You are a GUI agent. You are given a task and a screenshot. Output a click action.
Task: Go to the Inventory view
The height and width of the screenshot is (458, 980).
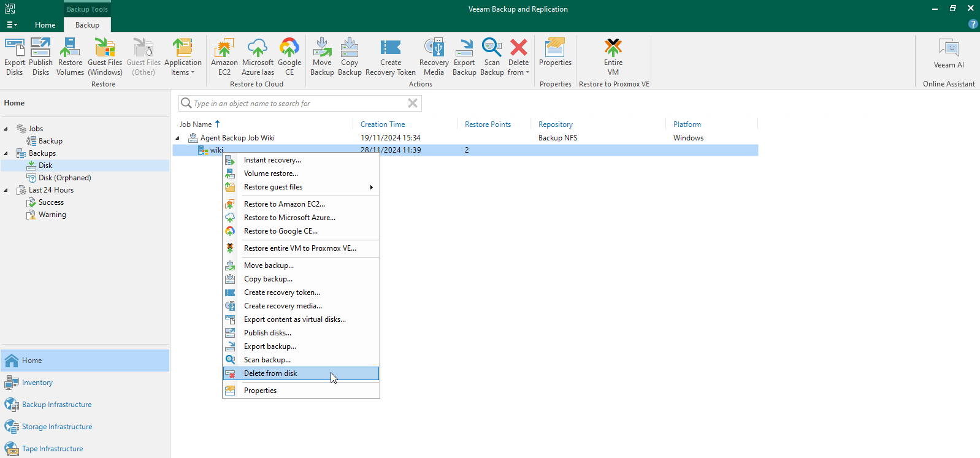tap(37, 383)
